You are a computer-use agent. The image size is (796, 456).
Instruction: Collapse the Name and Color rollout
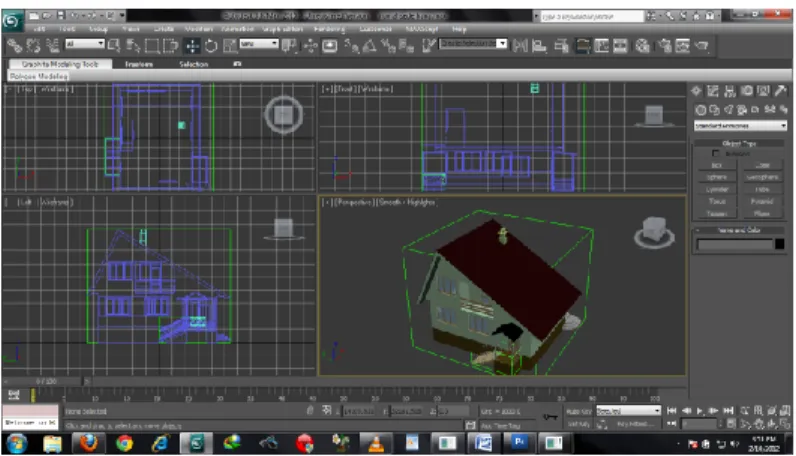tap(739, 230)
